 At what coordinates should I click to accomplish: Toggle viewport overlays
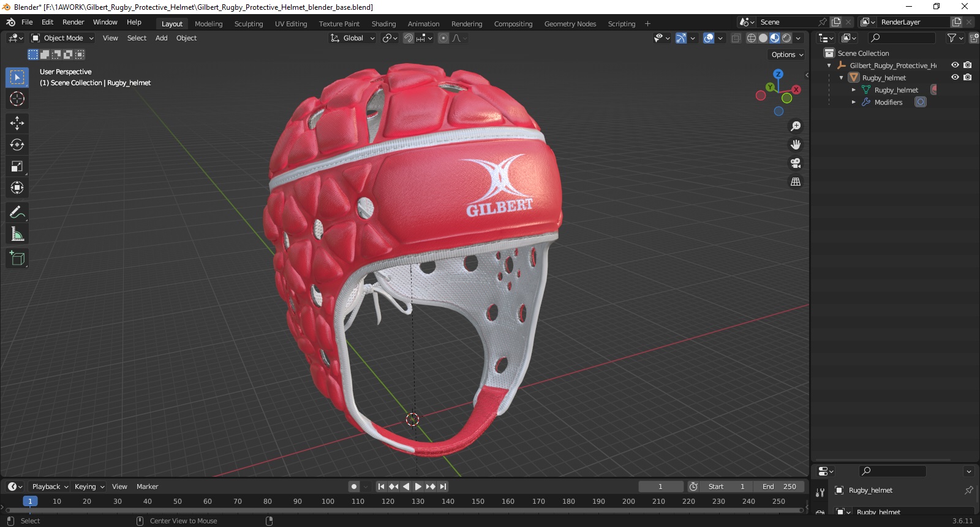pos(709,38)
